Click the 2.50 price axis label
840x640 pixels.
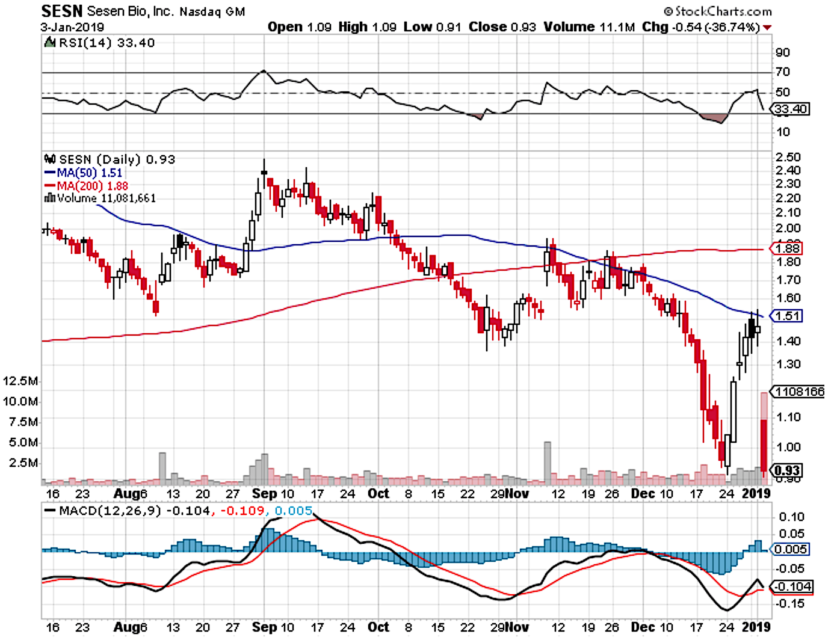pyautogui.click(x=788, y=158)
